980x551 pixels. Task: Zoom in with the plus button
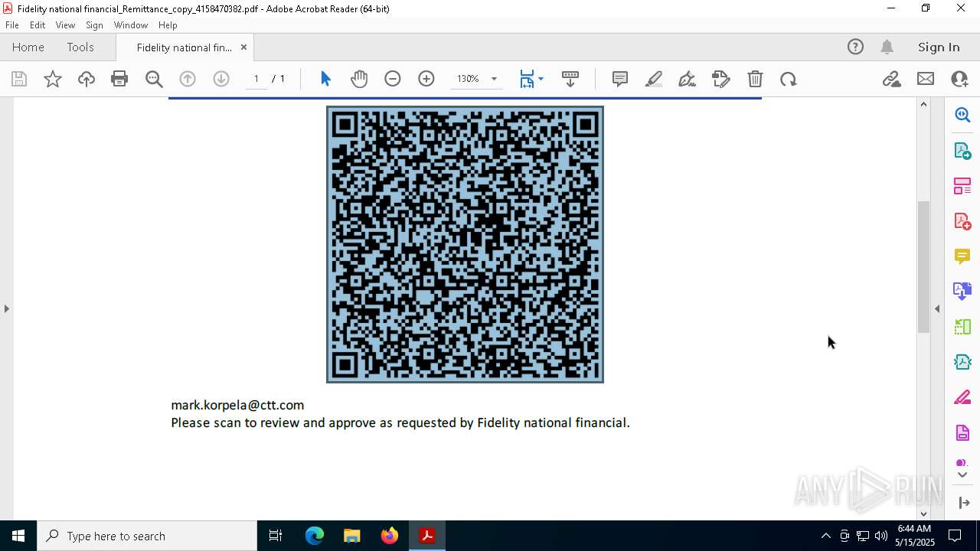coord(426,79)
